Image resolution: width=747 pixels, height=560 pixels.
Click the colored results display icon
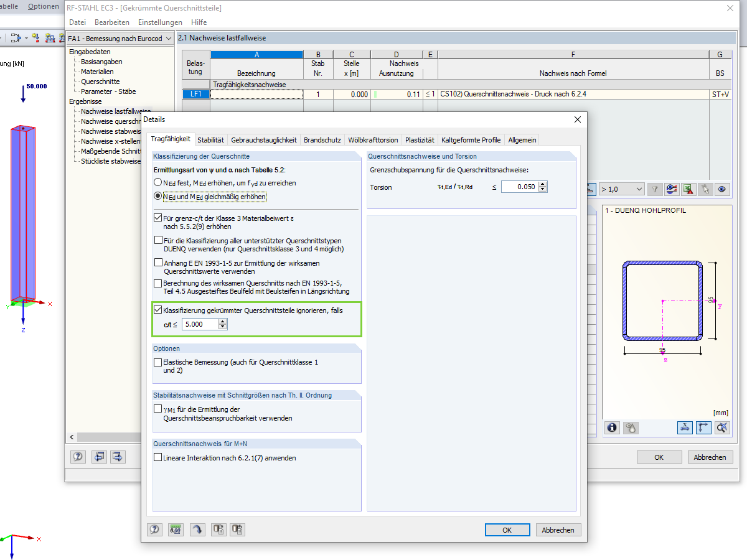672,189
